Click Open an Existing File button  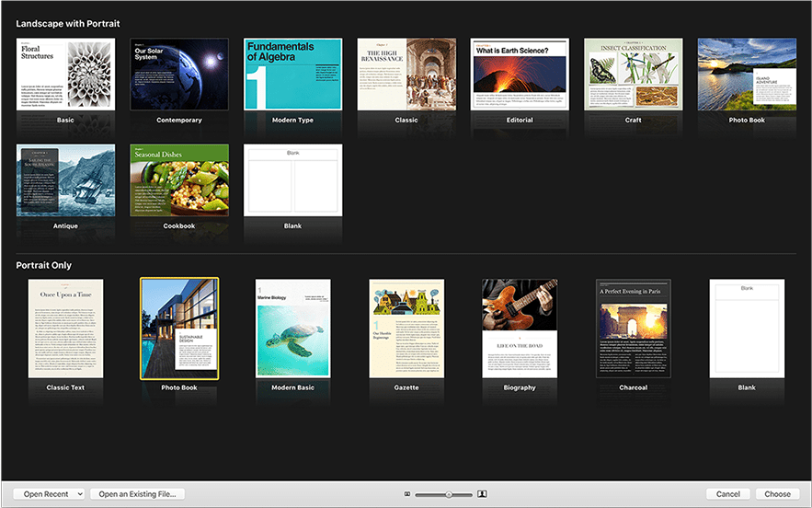pos(138,494)
